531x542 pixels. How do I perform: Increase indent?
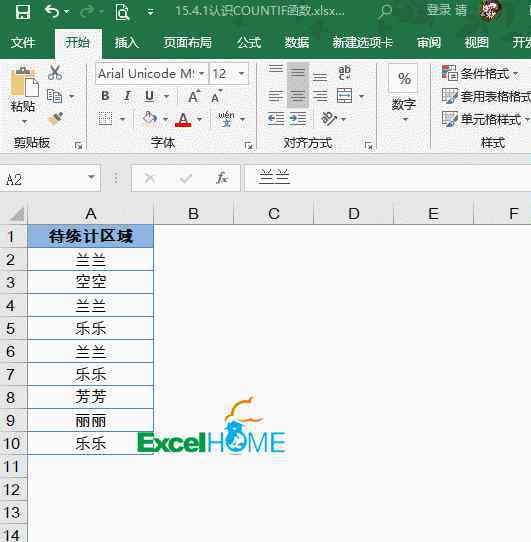click(297, 119)
